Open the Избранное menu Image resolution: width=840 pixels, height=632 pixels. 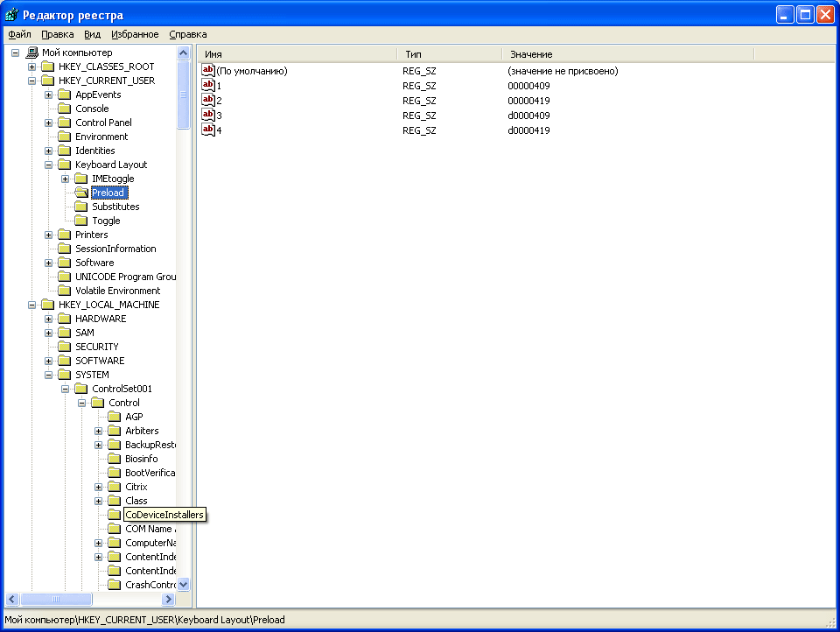coord(135,34)
